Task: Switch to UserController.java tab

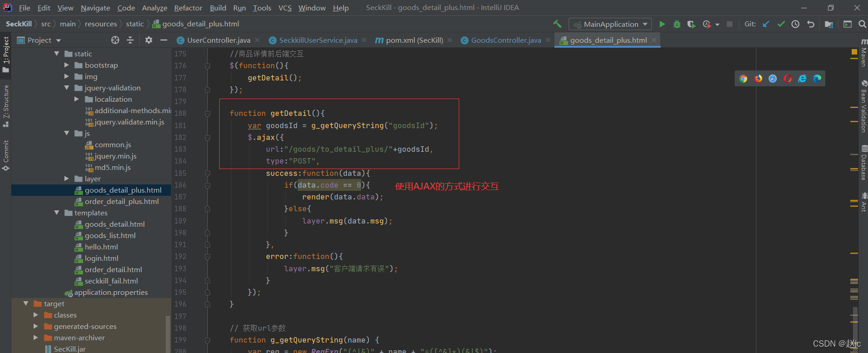Action: pos(219,40)
